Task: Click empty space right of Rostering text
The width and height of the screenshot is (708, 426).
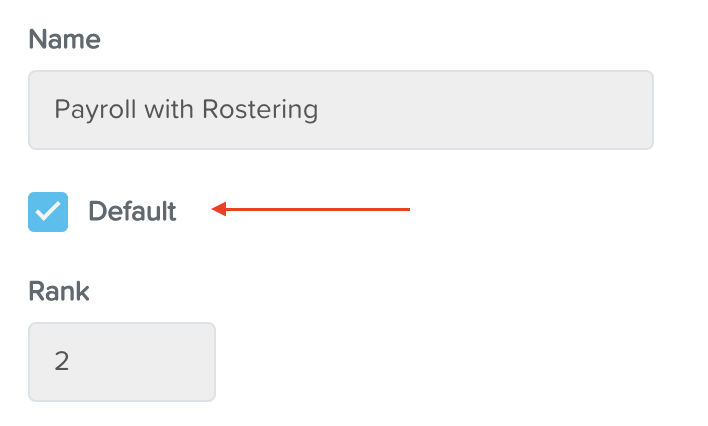Action: [x=483, y=110]
